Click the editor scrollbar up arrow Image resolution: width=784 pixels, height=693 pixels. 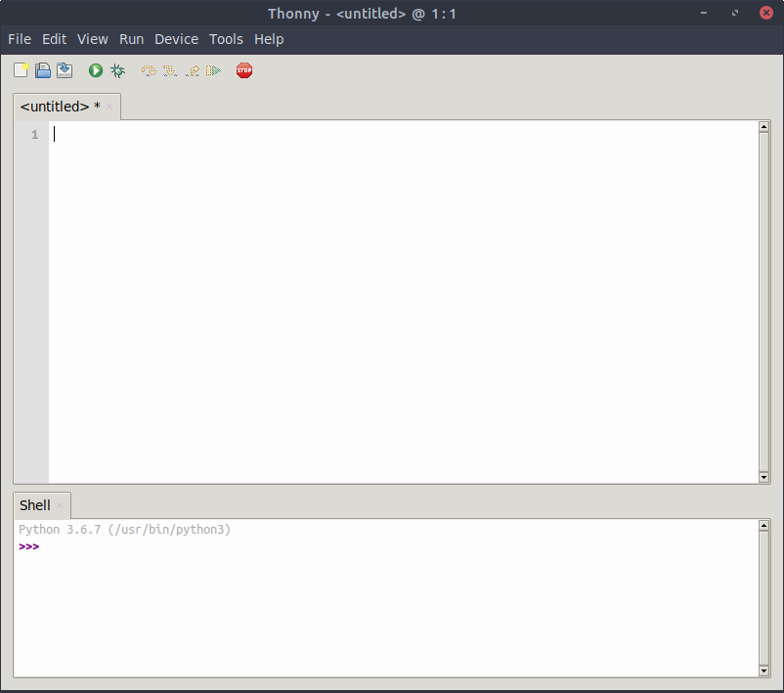point(763,126)
